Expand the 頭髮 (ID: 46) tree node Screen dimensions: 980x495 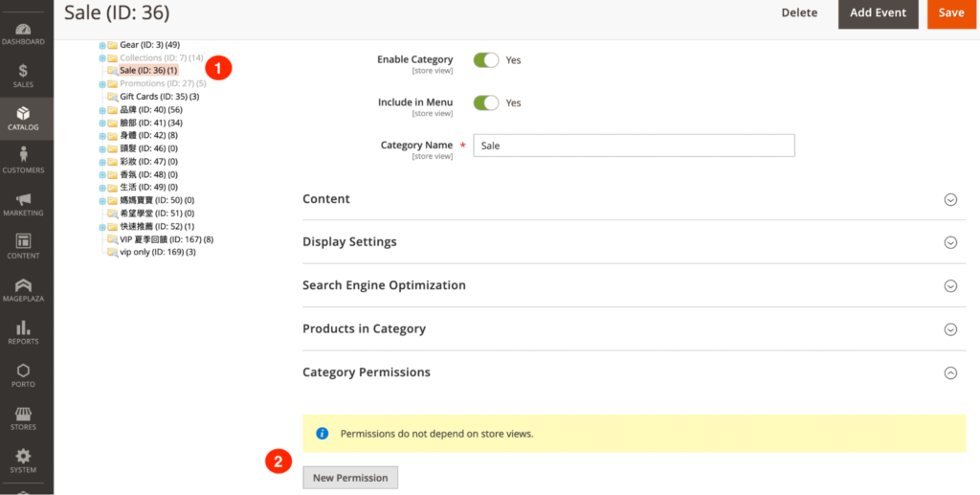[x=102, y=148]
